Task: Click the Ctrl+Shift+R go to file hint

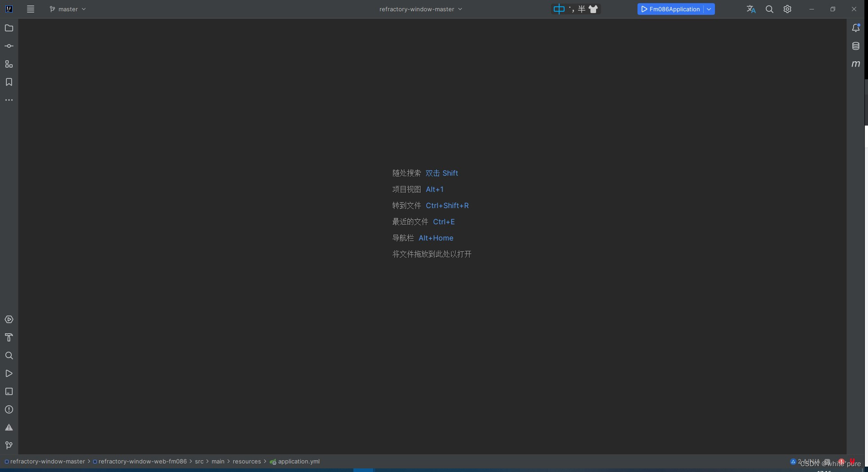Action: (447, 205)
